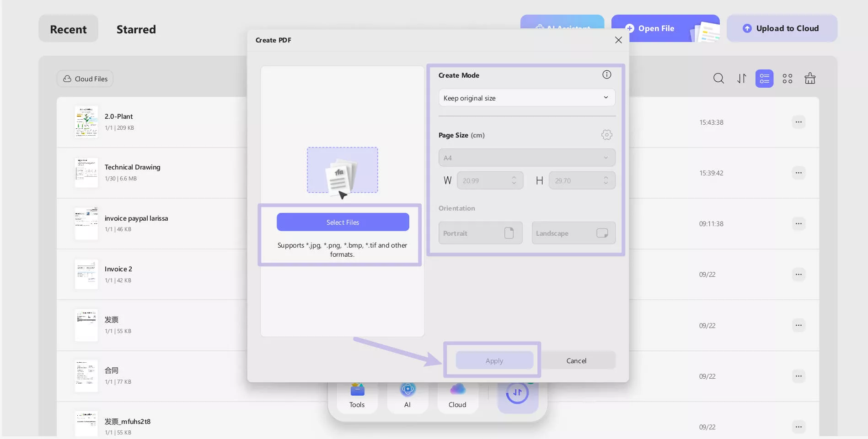868x439 pixels.
Task: Open the Cloud icon in bottom bar
Action: tap(457, 394)
